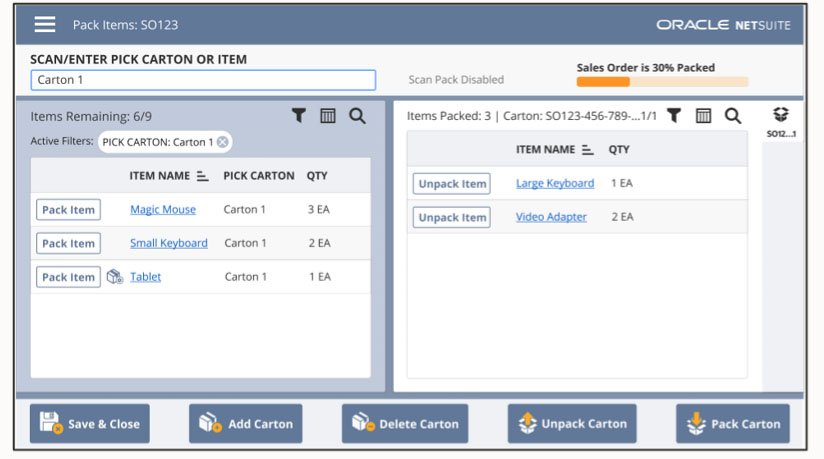
Task: Pack the Small Keyboard item
Action: [x=68, y=243]
